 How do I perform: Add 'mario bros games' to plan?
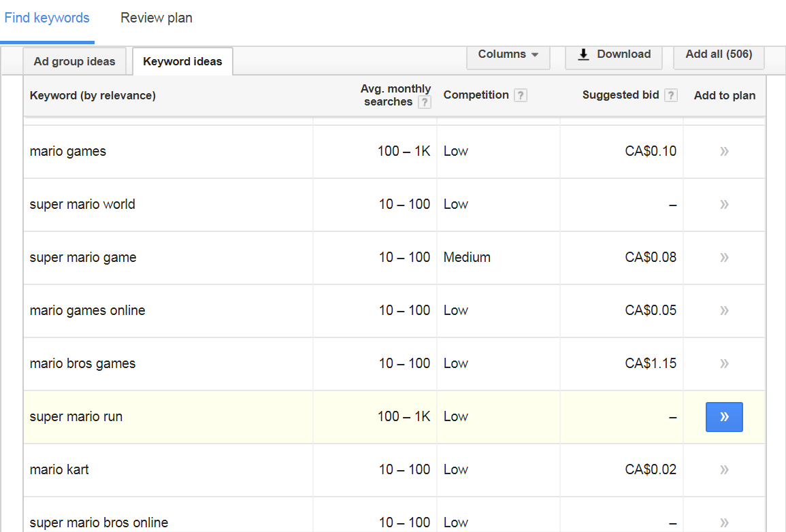tap(724, 364)
